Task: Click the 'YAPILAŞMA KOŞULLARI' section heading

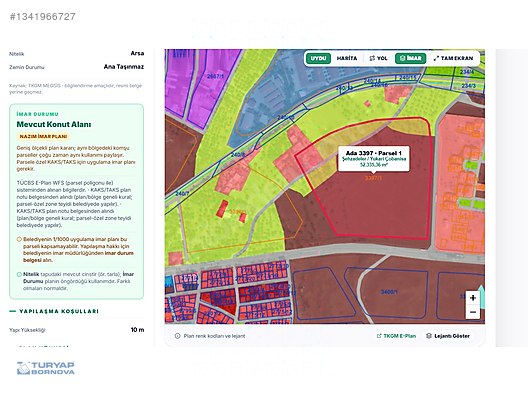Action: [59, 311]
